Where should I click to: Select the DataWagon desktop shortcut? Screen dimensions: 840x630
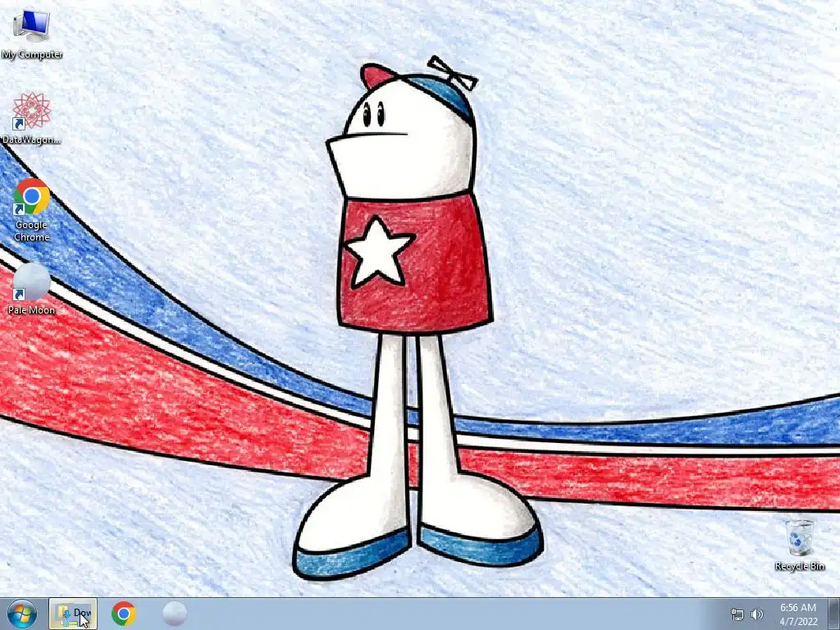pos(32,118)
